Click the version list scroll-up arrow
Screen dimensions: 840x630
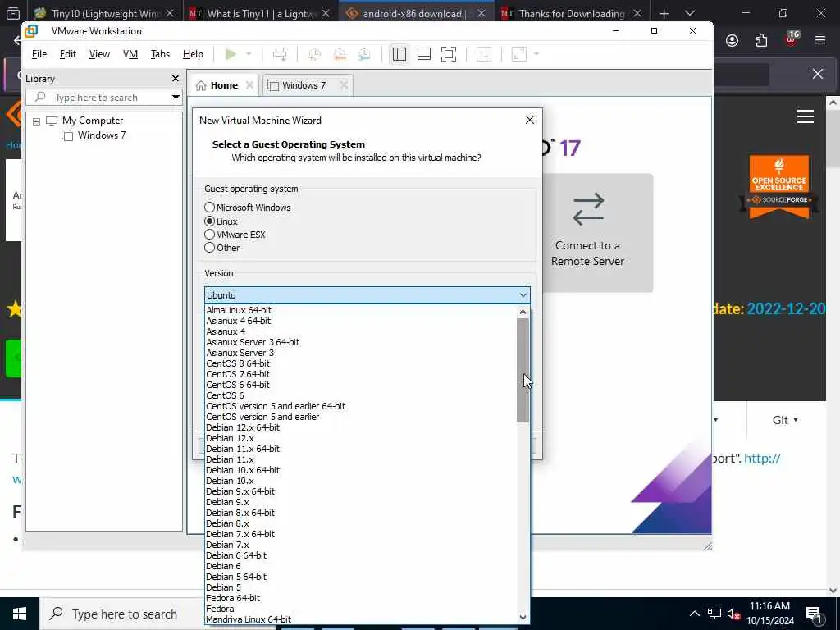pyautogui.click(x=523, y=311)
